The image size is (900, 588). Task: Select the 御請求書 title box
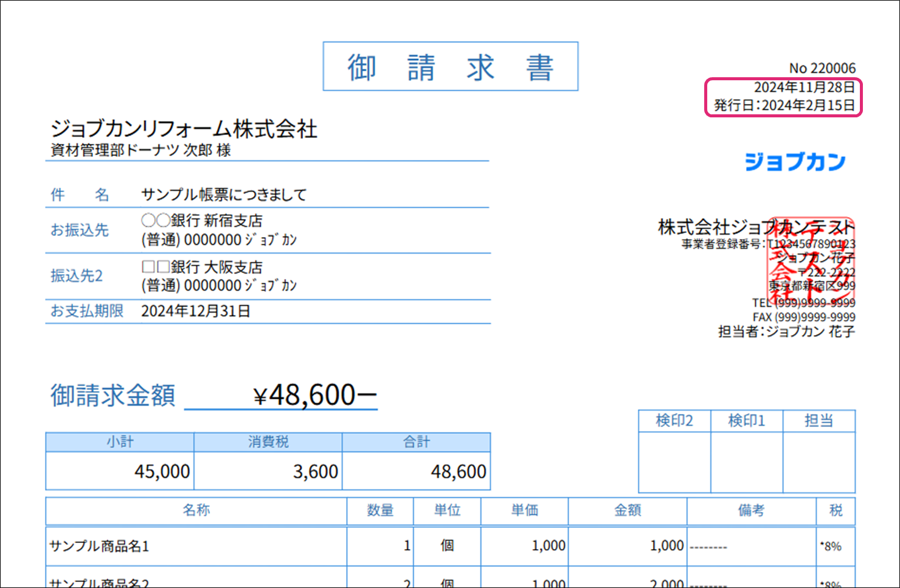(450, 67)
